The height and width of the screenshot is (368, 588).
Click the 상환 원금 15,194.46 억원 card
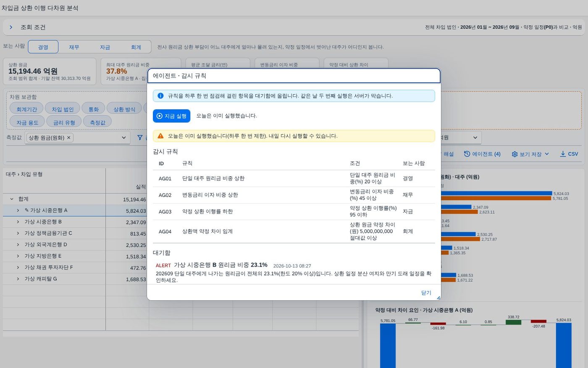coord(50,71)
